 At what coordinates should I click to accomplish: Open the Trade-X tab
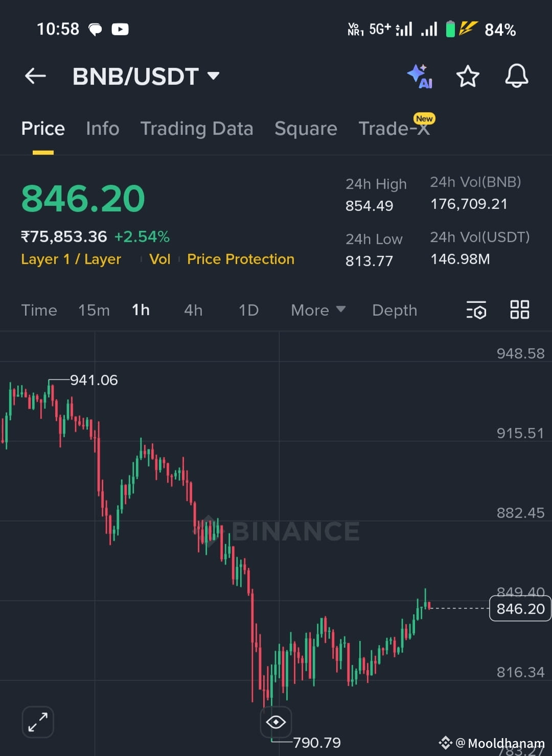tap(394, 129)
